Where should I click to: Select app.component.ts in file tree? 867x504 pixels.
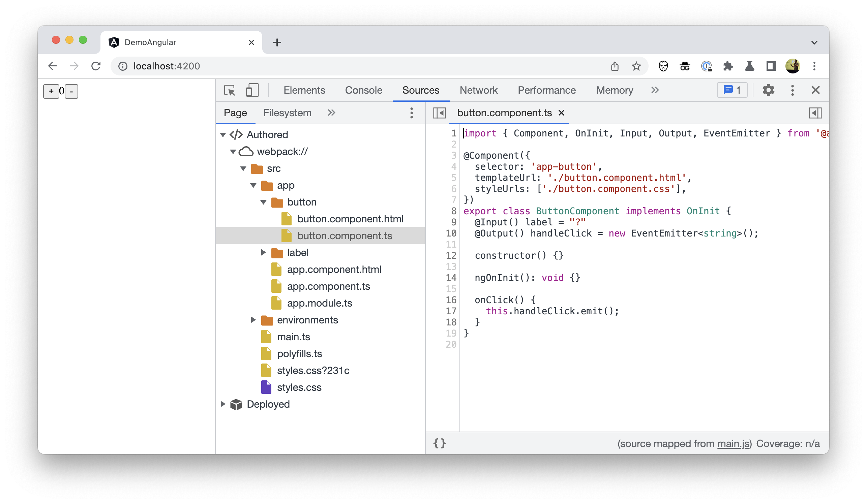coord(329,286)
